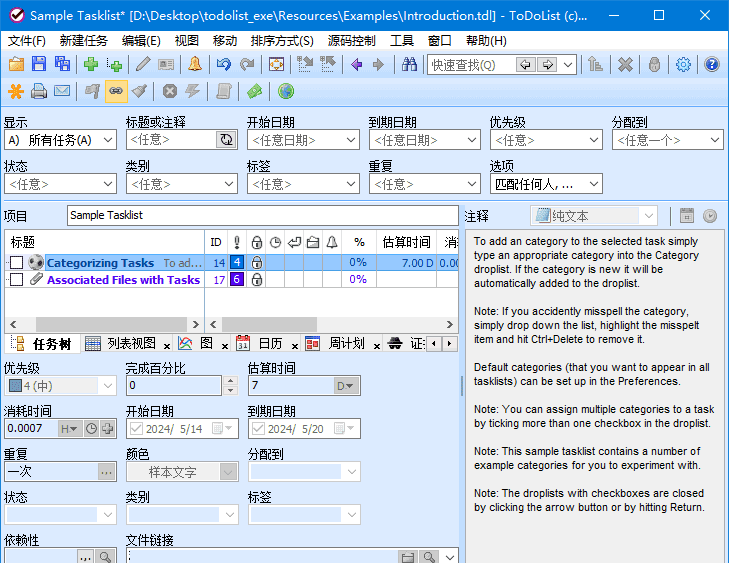Save tasklist using the floppy disk icon
The image size is (729, 563).
click(39, 64)
